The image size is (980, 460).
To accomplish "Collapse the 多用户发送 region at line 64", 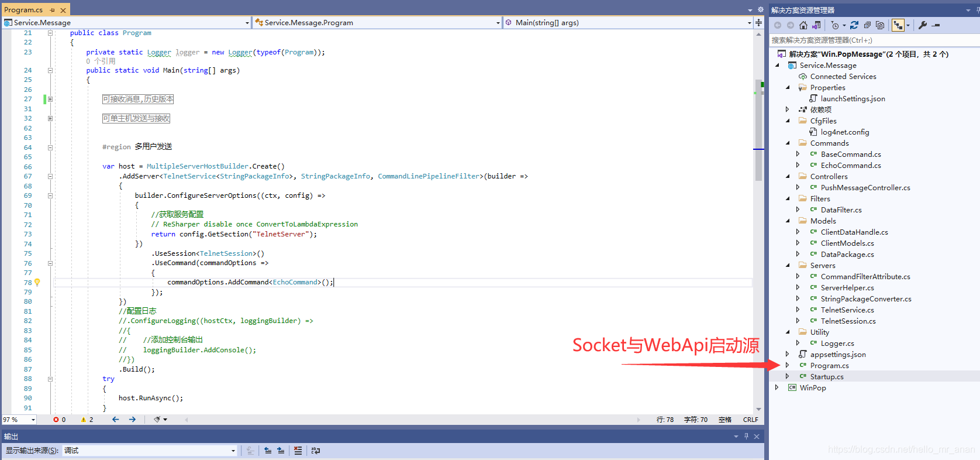I will coord(50,147).
